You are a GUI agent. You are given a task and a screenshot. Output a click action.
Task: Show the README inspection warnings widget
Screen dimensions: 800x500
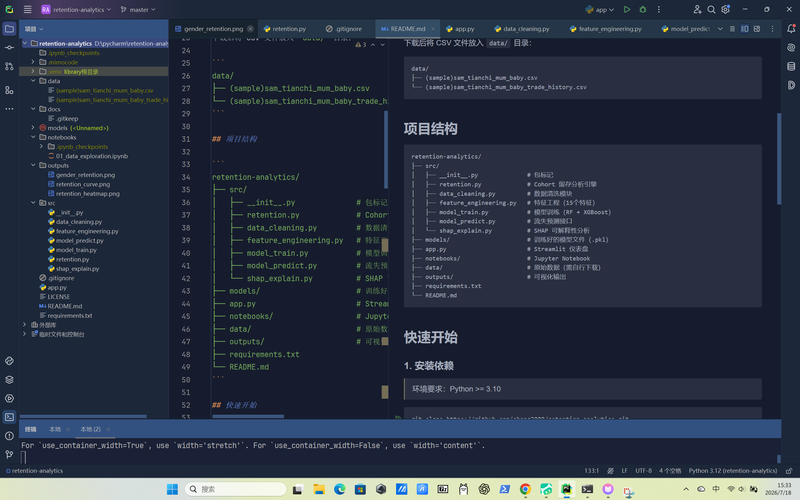click(x=361, y=44)
